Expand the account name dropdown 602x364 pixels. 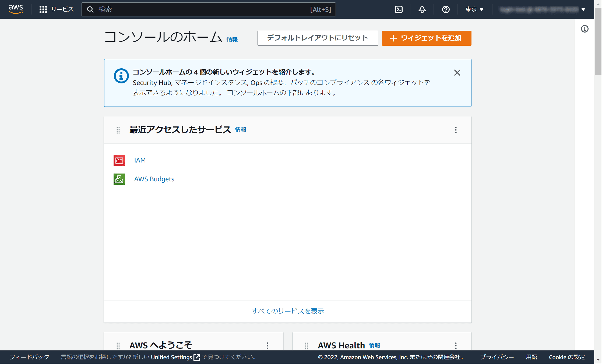coord(543,9)
